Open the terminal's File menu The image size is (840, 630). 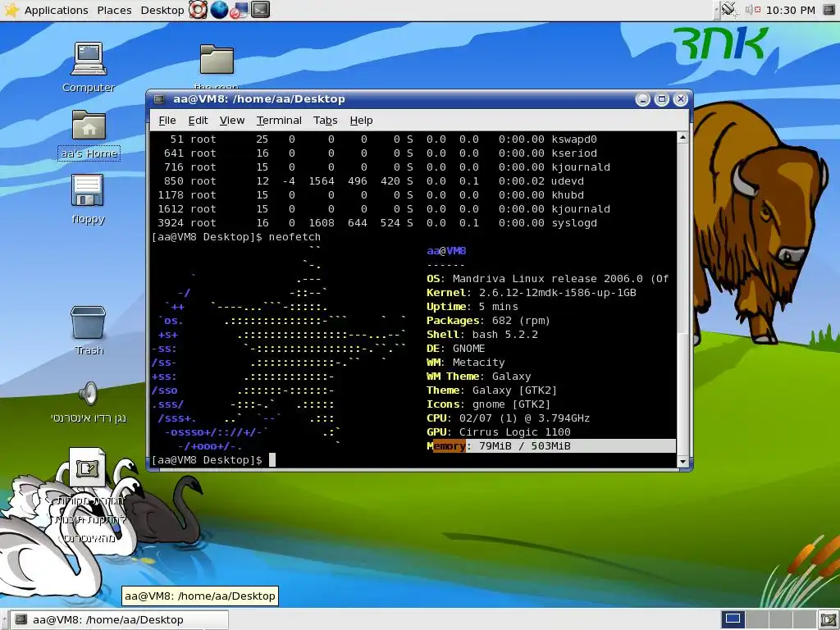[167, 121]
